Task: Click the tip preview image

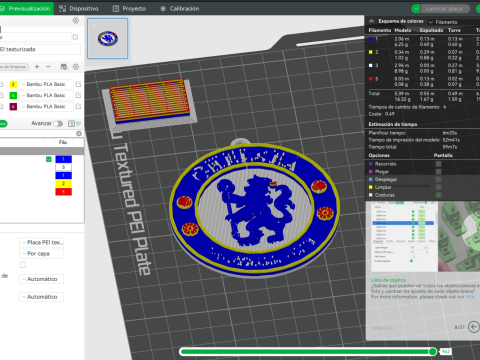Action: 425,236
